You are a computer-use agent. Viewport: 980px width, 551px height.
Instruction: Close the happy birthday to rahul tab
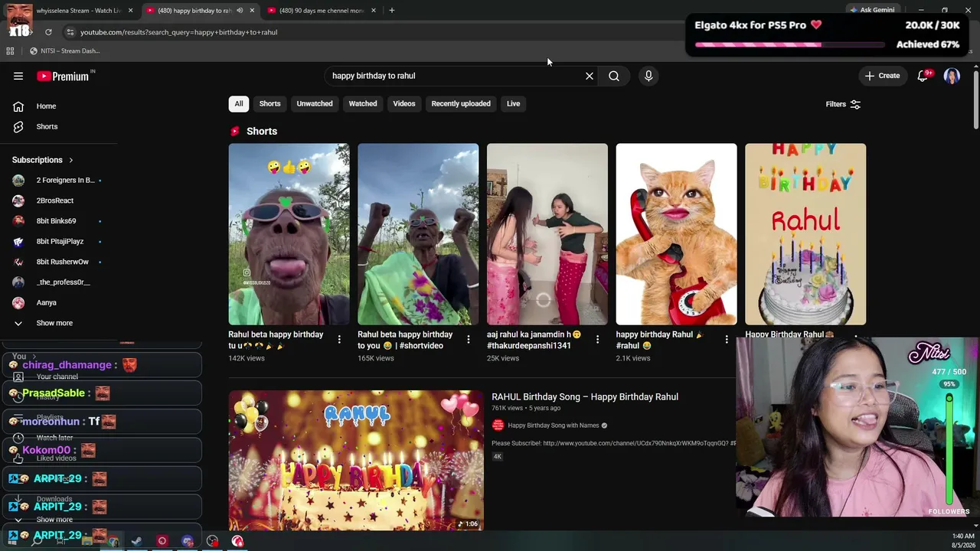point(252,11)
